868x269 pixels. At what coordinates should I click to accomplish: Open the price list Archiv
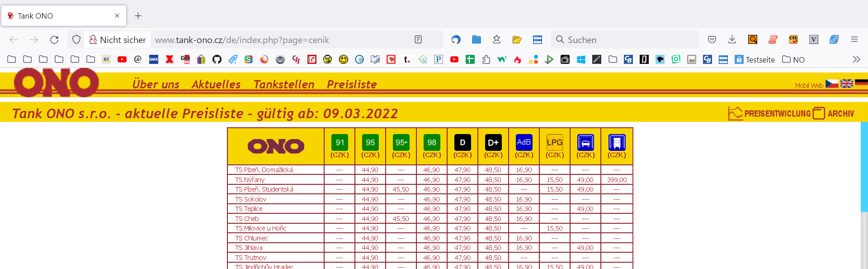click(833, 113)
